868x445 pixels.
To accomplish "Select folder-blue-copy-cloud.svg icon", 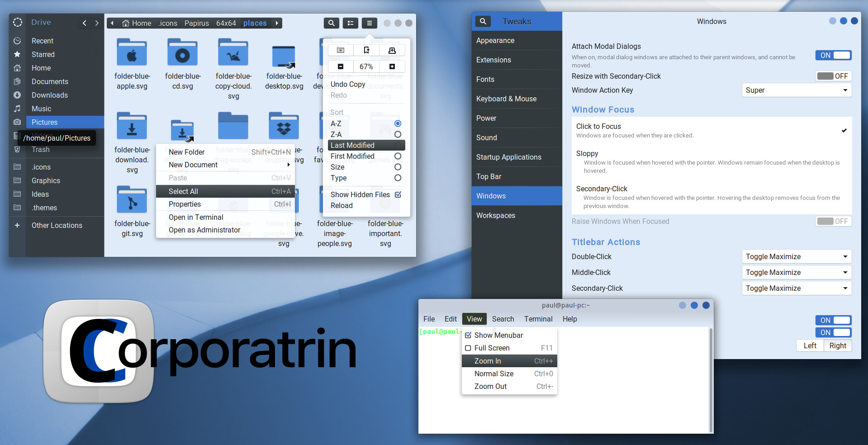I will (x=233, y=52).
